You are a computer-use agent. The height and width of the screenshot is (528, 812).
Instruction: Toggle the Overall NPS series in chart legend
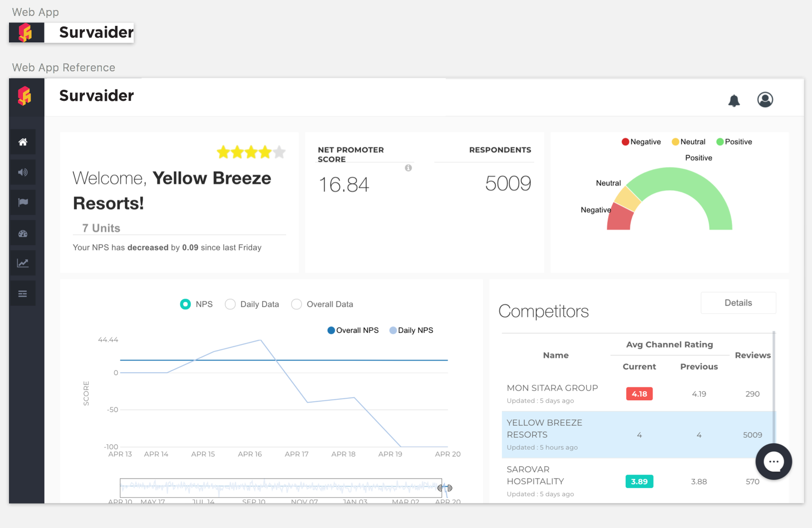(x=353, y=330)
